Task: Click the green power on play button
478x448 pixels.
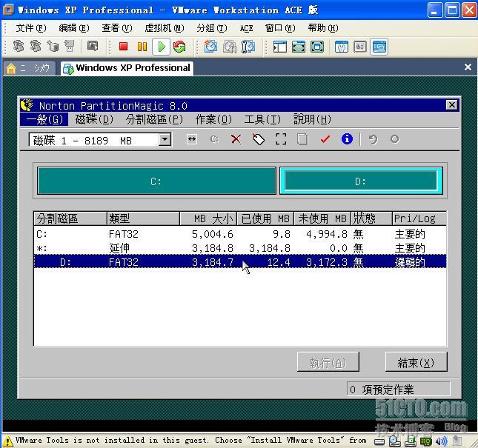Action: (x=162, y=47)
